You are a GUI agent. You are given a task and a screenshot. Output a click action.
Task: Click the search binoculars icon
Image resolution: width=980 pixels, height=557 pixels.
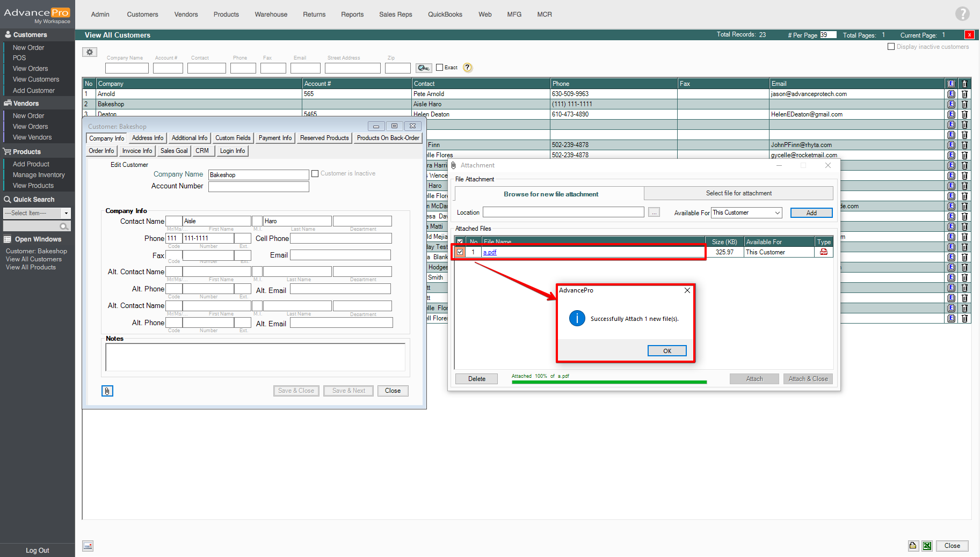(424, 68)
